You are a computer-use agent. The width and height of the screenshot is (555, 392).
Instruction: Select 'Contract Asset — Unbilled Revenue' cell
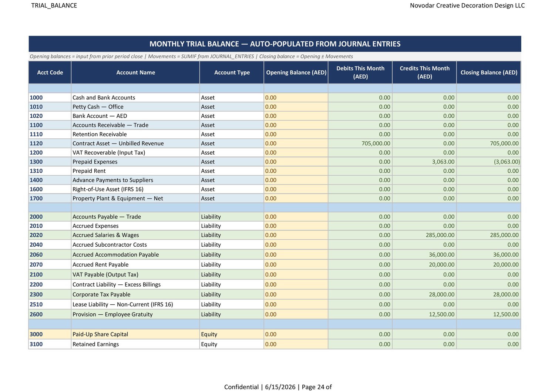(135, 143)
